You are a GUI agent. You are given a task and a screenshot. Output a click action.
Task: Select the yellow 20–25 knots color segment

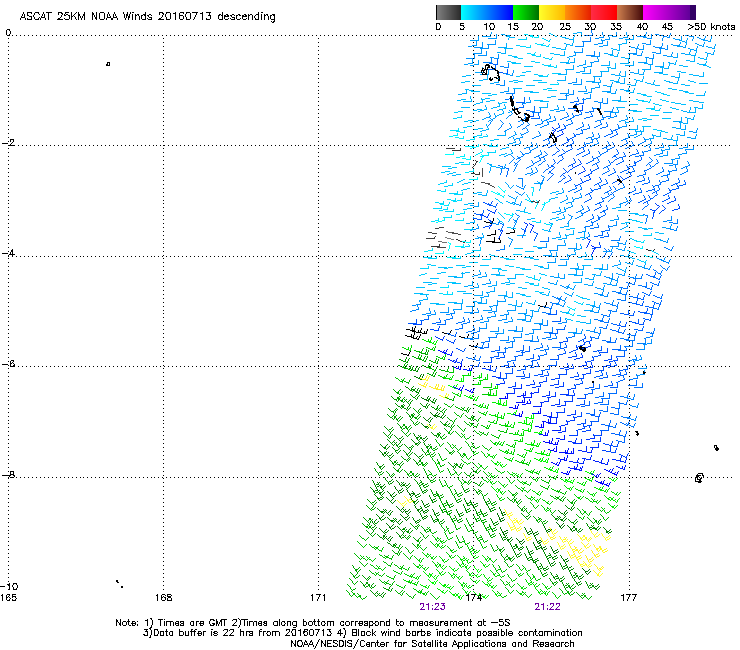coord(552,12)
